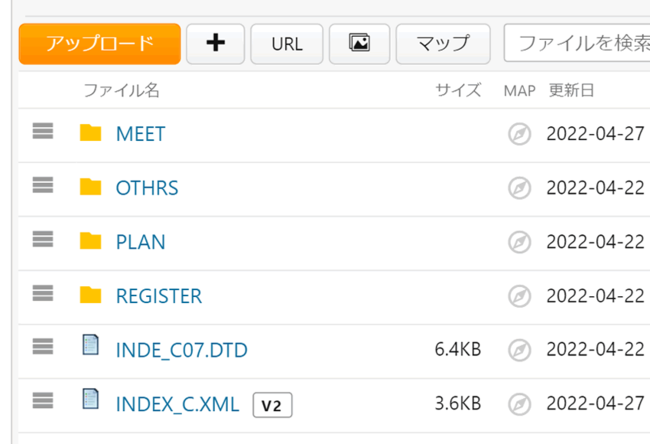Sort by the ファイル名 column header

click(121, 91)
